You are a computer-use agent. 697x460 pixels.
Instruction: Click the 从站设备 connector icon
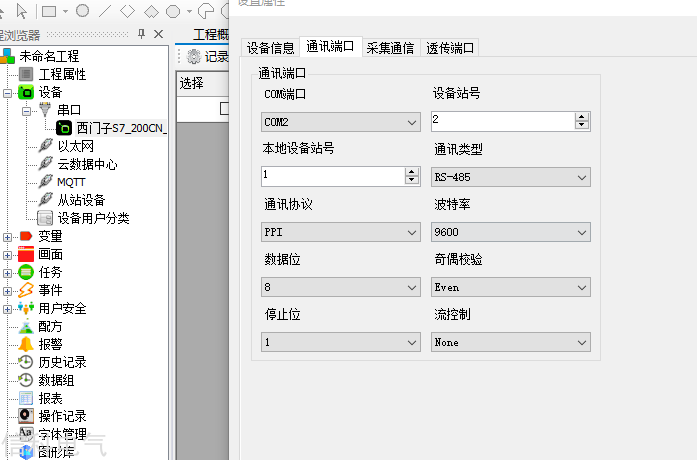pos(45,200)
